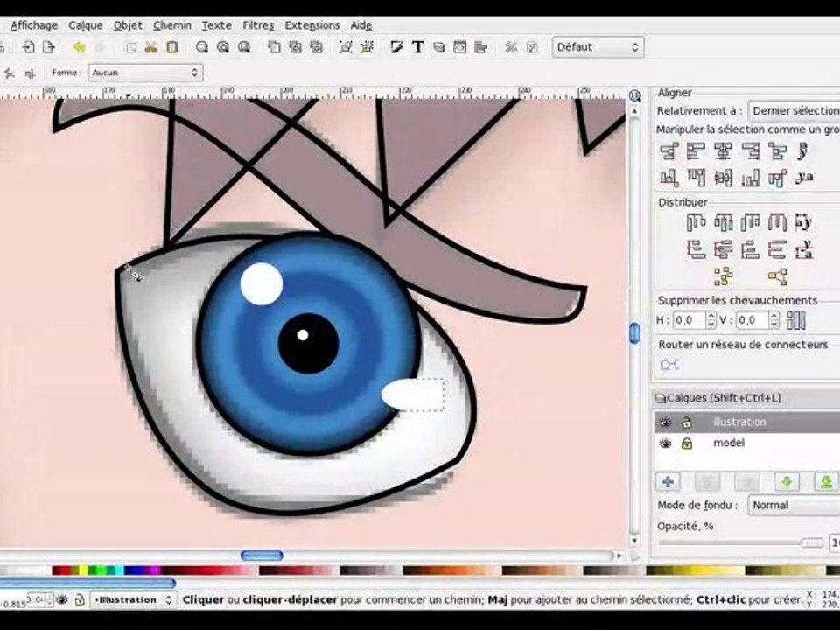Open the XML editor icon

click(x=459, y=47)
